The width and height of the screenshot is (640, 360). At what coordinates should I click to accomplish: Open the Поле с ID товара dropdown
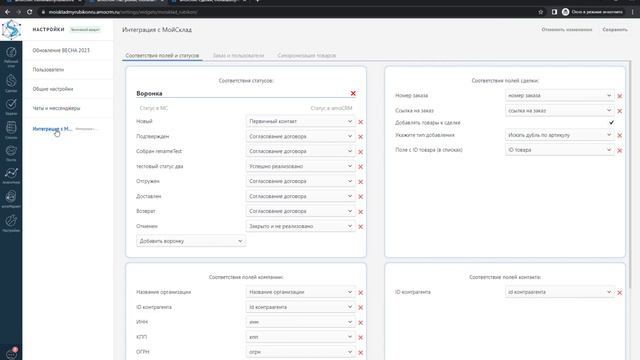coord(560,150)
